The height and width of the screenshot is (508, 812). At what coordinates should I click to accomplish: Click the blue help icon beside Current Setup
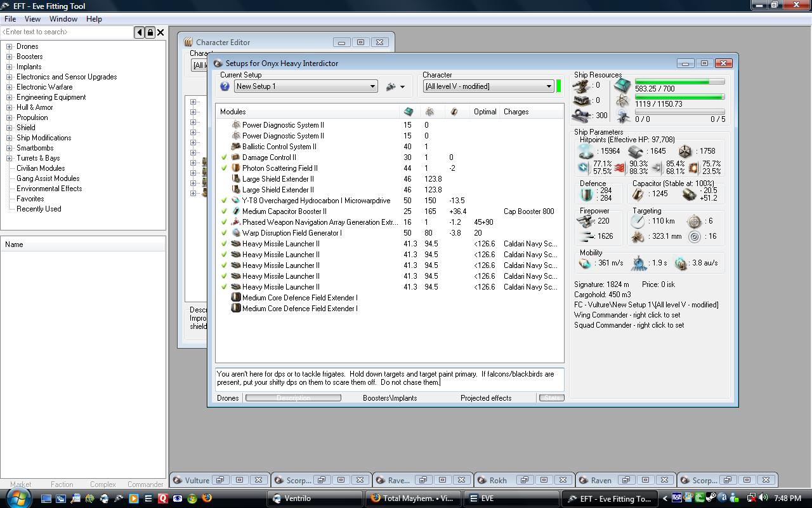click(x=225, y=86)
